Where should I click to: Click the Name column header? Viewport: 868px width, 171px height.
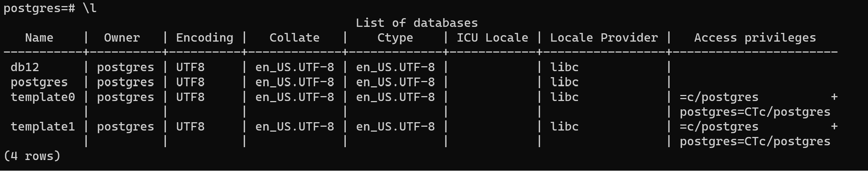coord(39,38)
